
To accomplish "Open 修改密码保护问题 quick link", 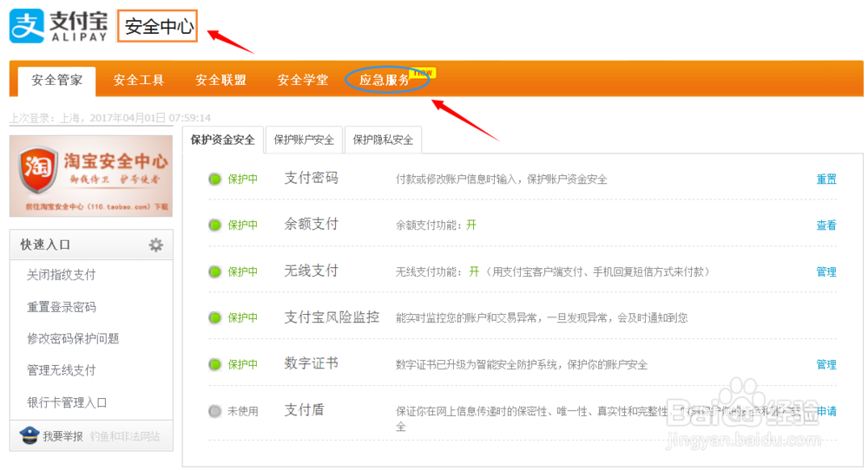I will (x=73, y=338).
